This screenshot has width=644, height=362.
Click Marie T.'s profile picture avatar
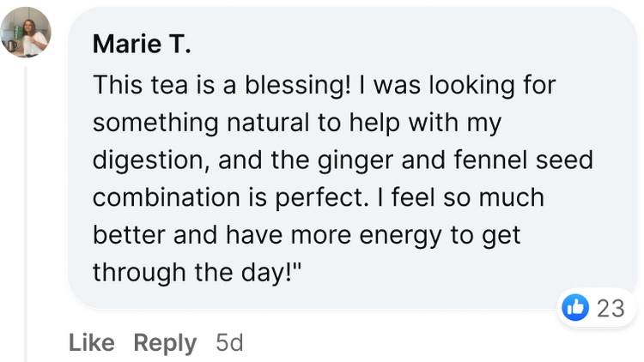pos(27,32)
